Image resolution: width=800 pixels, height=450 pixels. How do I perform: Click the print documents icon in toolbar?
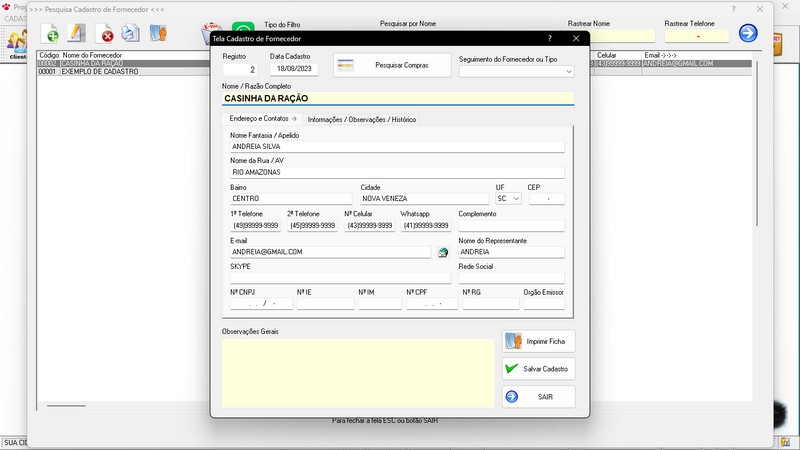click(130, 34)
